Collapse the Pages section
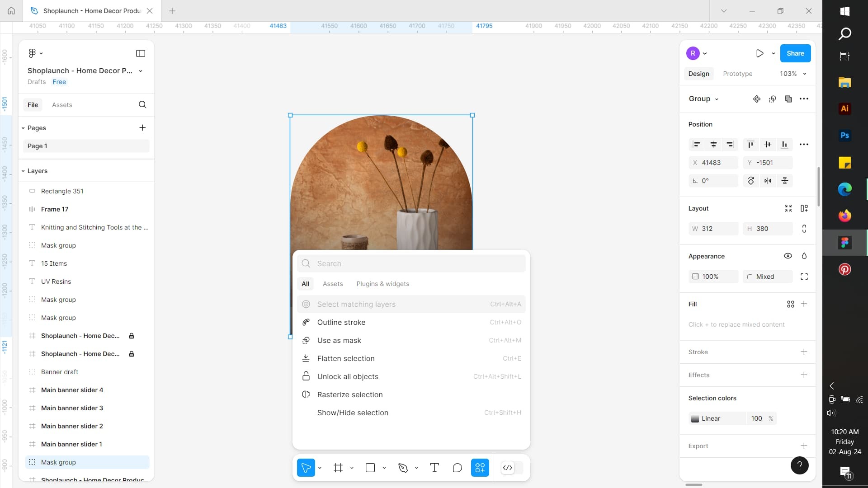This screenshot has height=488, width=868. click(23, 128)
